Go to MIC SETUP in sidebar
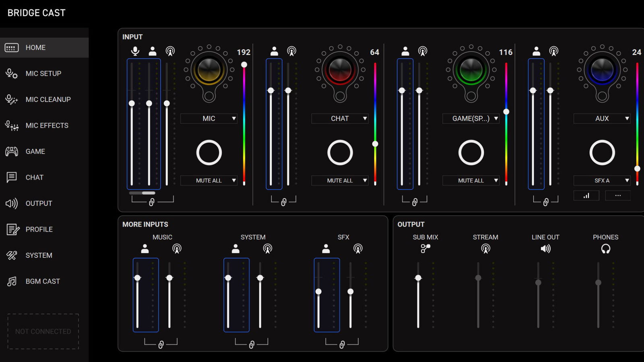644x362 pixels. [43, 74]
